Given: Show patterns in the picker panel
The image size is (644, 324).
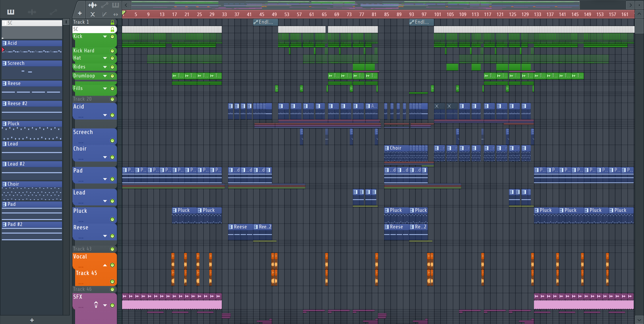Looking at the screenshot, I should 11,12.
